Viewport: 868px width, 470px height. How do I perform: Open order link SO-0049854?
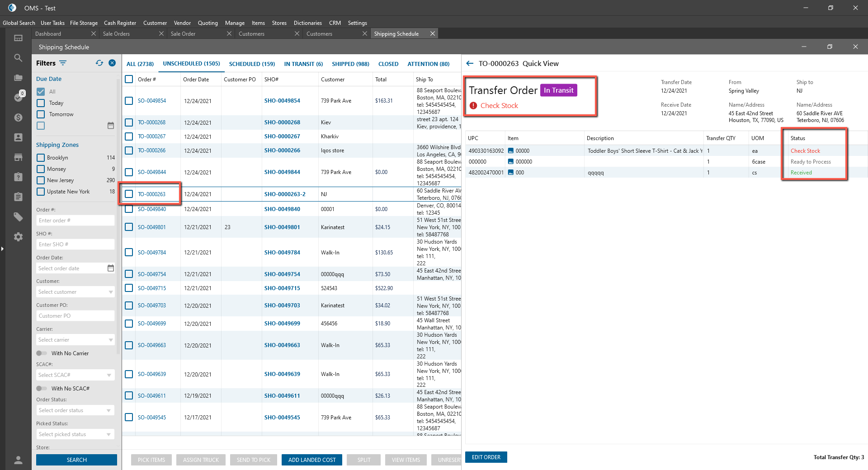coord(152,101)
